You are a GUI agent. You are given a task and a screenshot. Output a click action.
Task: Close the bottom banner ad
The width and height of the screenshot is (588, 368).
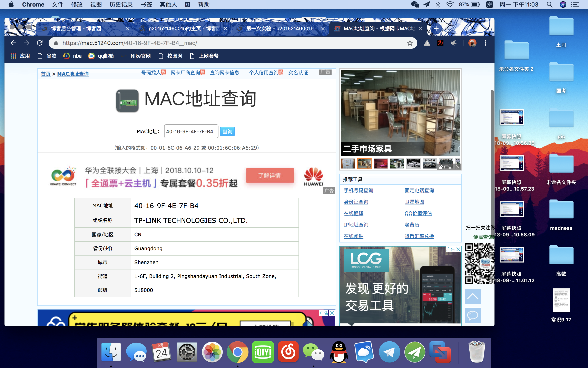click(x=332, y=313)
